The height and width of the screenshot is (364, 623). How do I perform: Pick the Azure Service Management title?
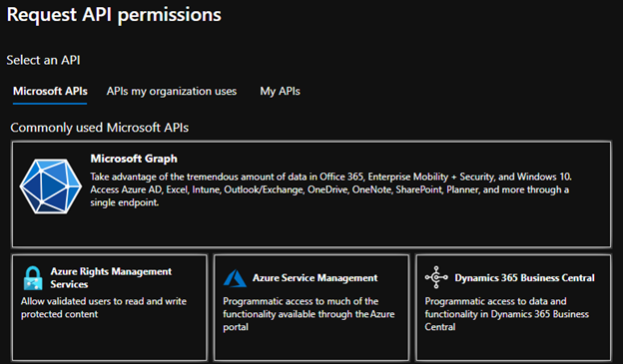pyautogui.click(x=315, y=278)
